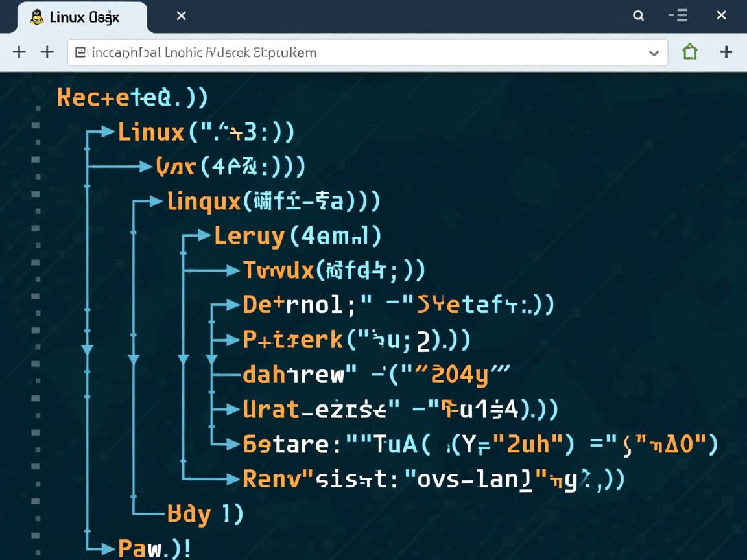Click the Paw node at the bottom

[x=135, y=548]
